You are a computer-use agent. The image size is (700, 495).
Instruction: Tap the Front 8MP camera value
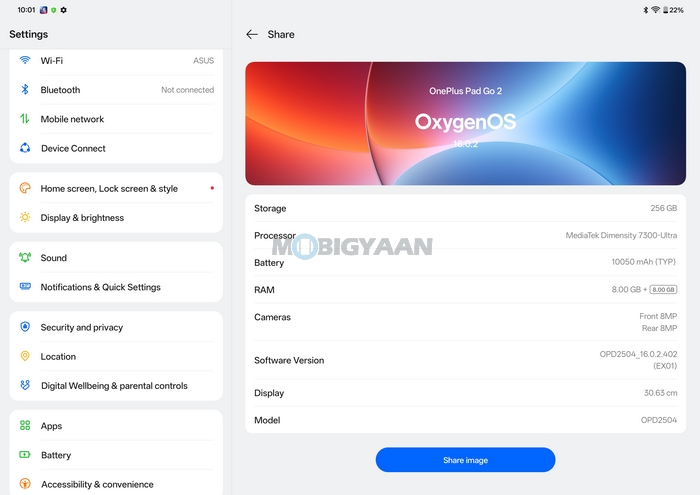(x=658, y=316)
